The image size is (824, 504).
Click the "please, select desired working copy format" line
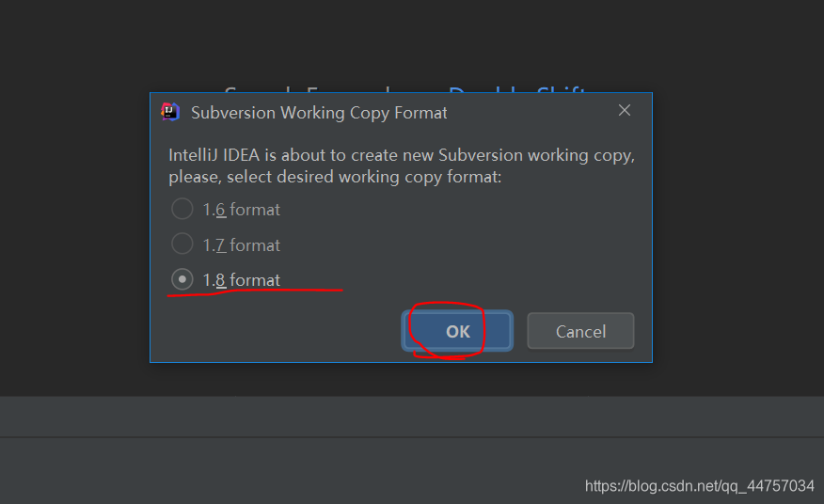pyautogui.click(x=334, y=177)
